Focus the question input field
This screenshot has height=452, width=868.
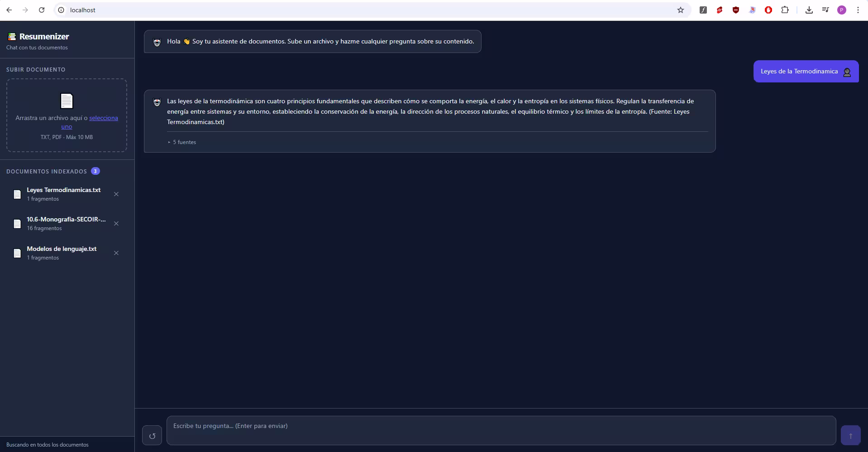501,430
